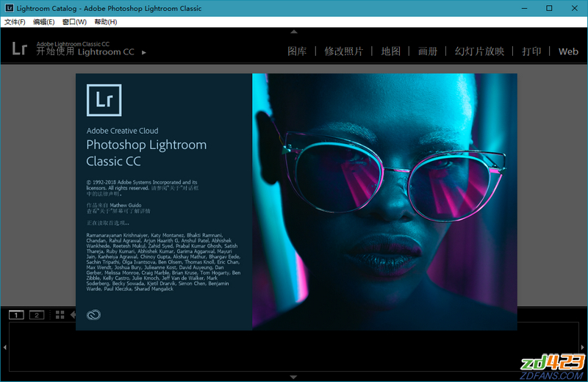The image size is (588, 382).
Task: Click the Lr logo on the splash screen
Action: click(104, 100)
